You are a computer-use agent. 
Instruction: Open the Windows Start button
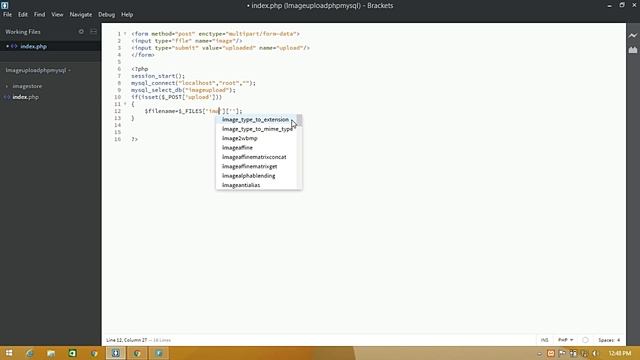click(x=9, y=353)
